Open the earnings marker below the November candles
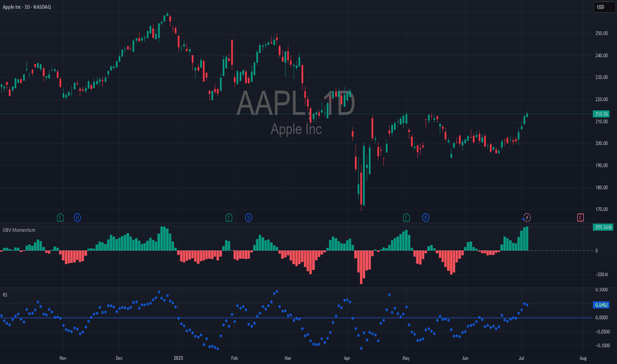Image resolution: width=617 pixels, height=364 pixels. pyautogui.click(x=60, y=218)
